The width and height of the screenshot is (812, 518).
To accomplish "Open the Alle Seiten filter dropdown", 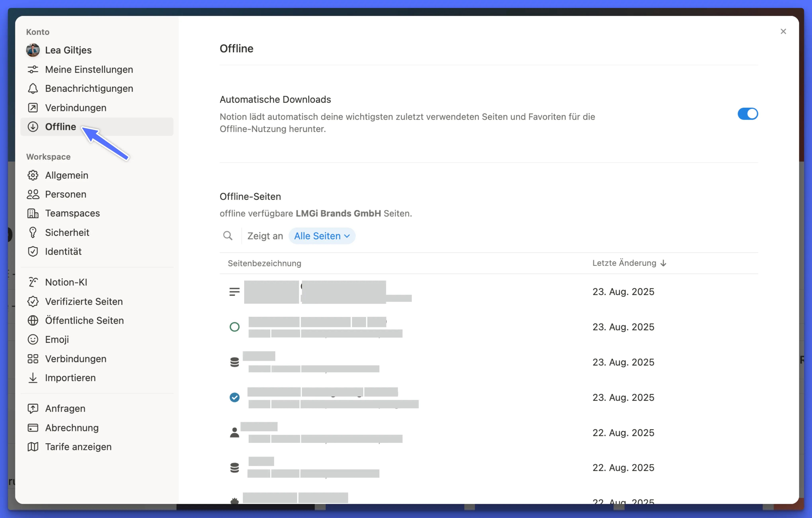I will pos(322,236).
